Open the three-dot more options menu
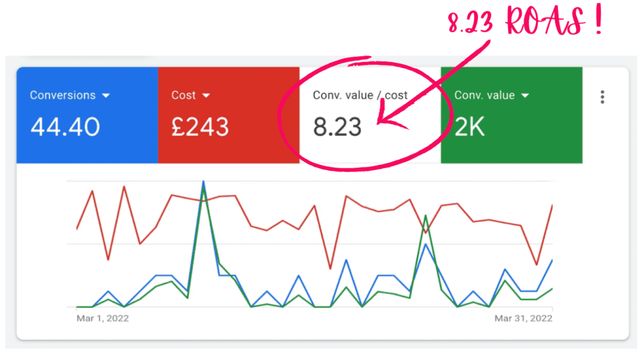This screenshot has width=644, height=360. point(602,97)
